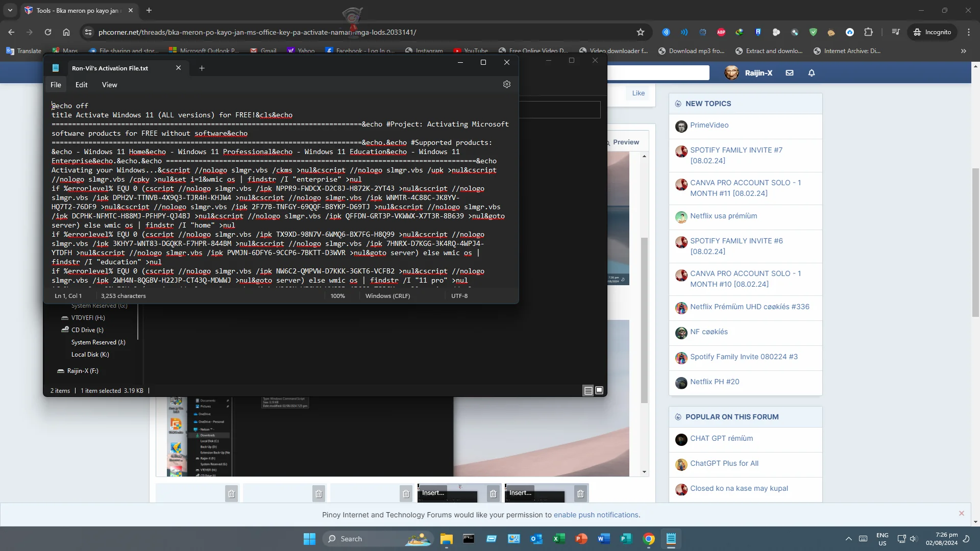Open ChatGPT Plus for All thread
Screen dimensions: 980x551
[724, 463]
